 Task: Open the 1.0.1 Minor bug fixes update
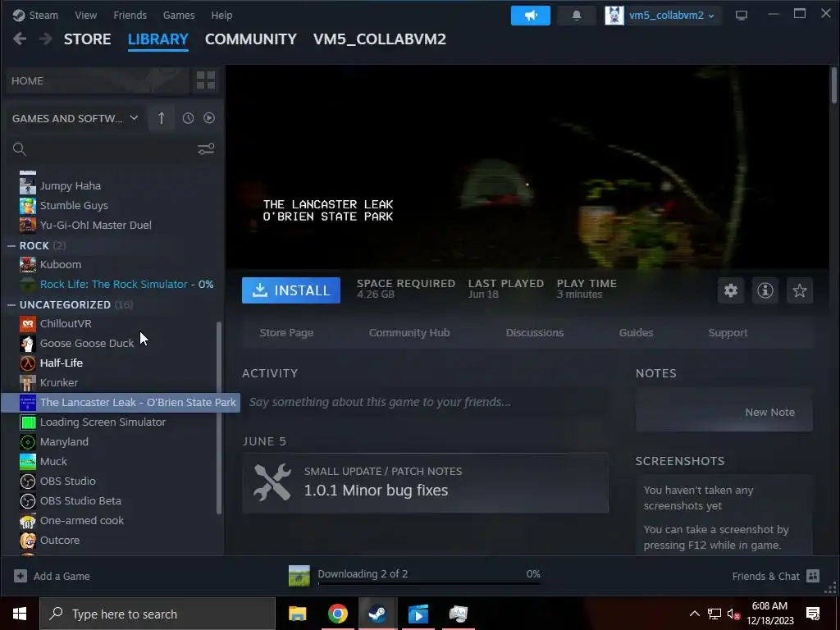426,483
